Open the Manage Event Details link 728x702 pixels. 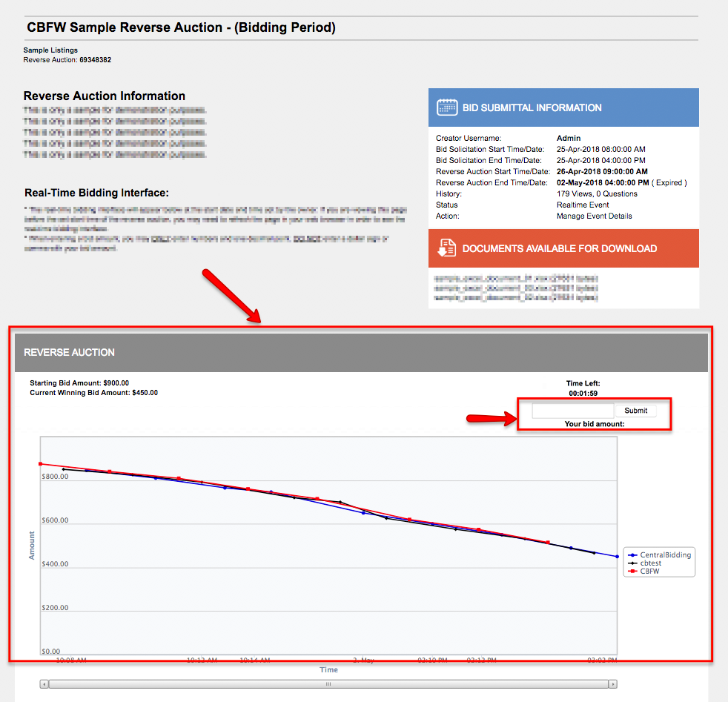tap(594, 216)
